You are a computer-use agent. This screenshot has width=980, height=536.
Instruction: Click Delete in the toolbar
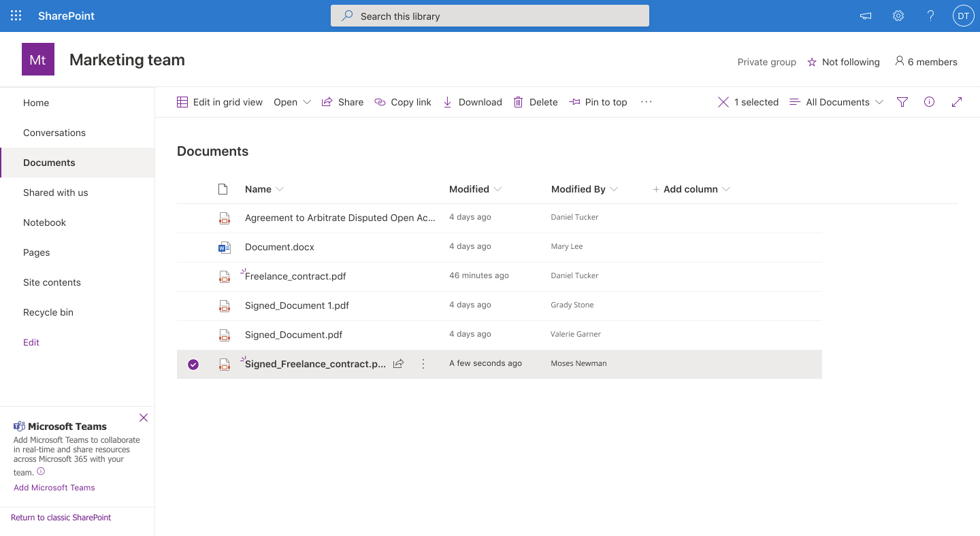(536, 102)
